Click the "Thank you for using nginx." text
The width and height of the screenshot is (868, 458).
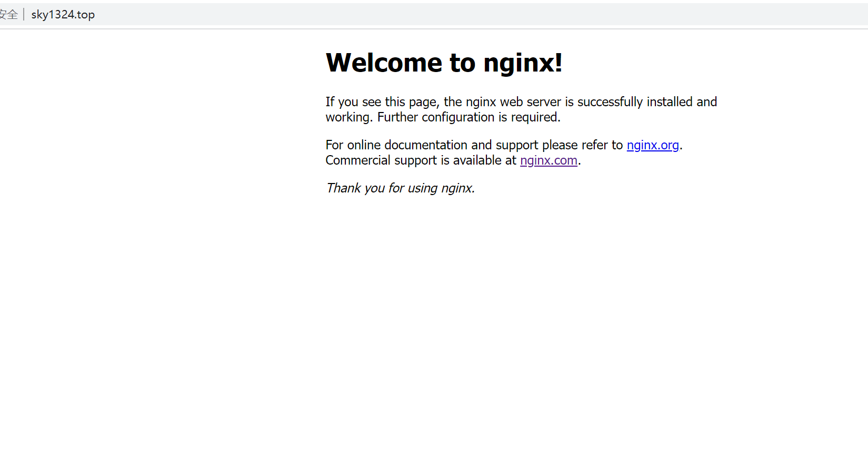pyautogui.click(x=400, y=188)
